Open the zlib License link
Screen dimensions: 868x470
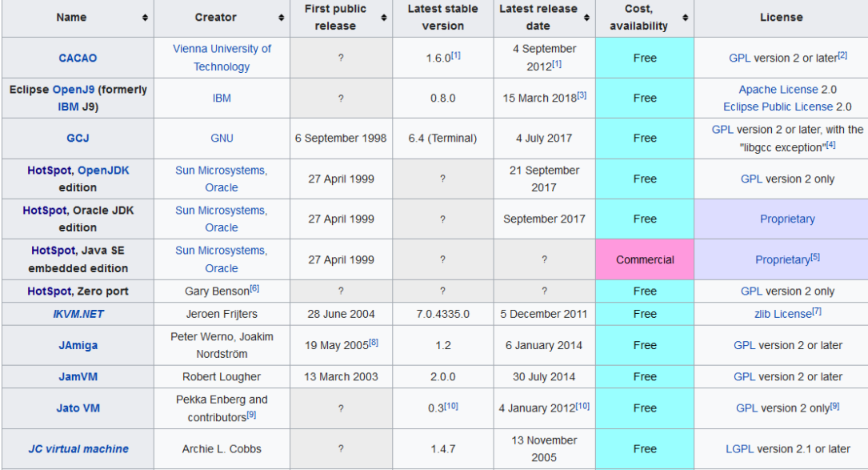click(782, 314)
